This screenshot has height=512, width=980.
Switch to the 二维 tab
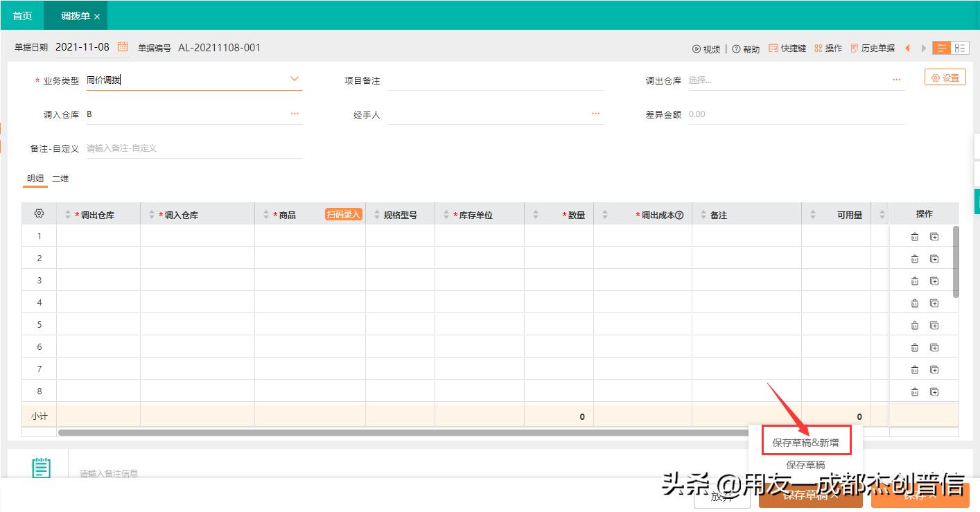tap(60, 178)
